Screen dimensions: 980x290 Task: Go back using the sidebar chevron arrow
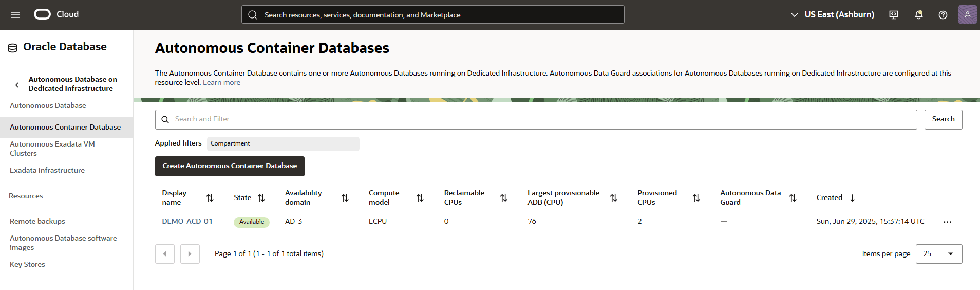(x=17, y=85)
